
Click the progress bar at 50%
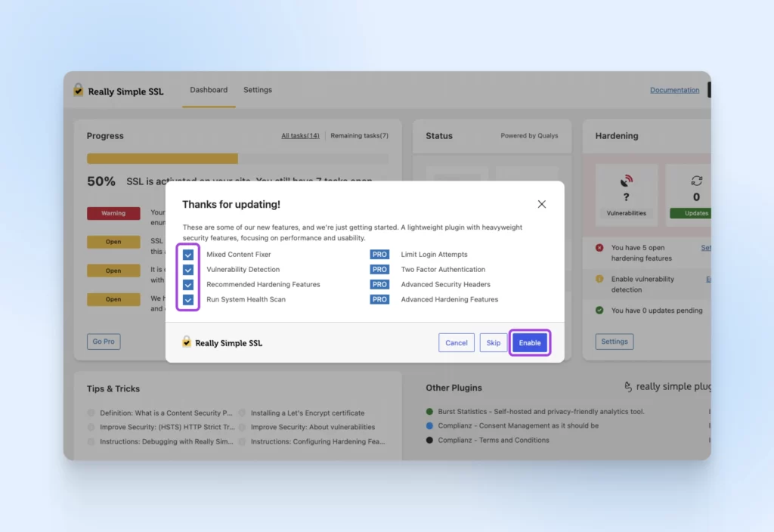point(237,159)
